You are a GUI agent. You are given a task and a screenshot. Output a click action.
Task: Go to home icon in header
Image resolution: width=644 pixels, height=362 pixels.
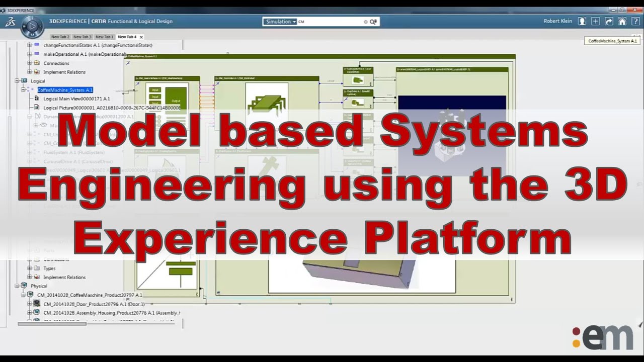pos(622,21)
